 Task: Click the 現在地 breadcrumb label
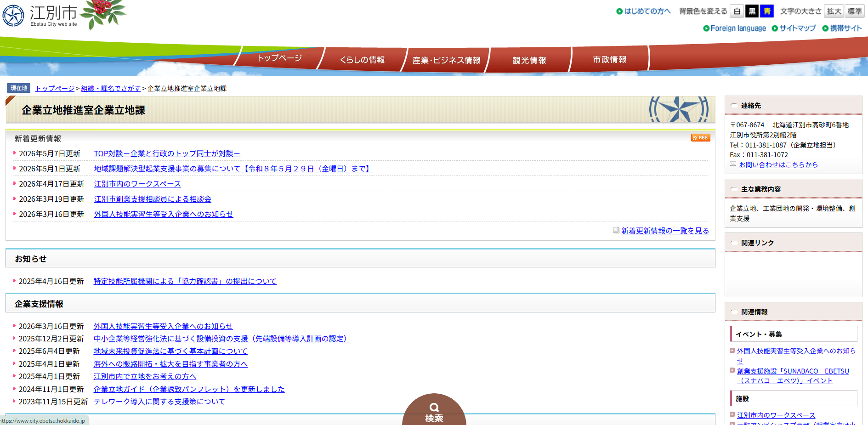tap(19, 88)
